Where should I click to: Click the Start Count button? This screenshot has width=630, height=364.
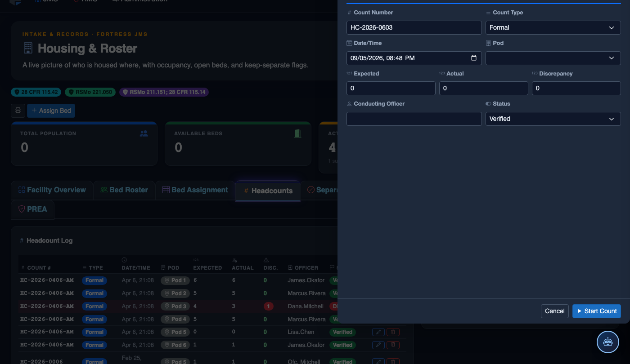click(597, 311)
